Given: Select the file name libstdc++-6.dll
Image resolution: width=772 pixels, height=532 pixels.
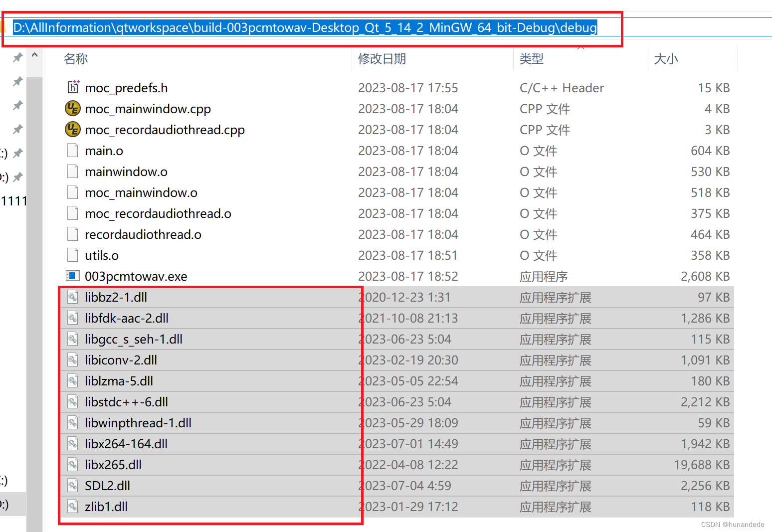Looking at the screenshot, I should [126, 402].
